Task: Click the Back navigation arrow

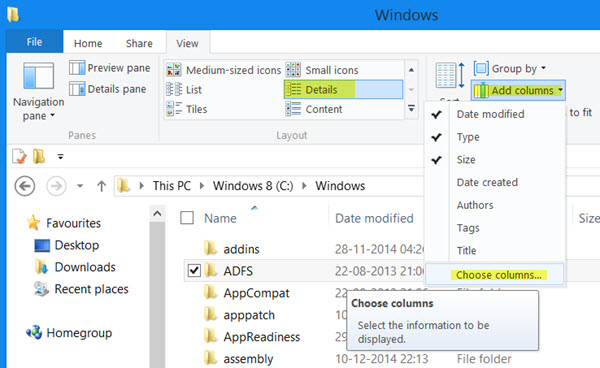Action: click(25, 186)
